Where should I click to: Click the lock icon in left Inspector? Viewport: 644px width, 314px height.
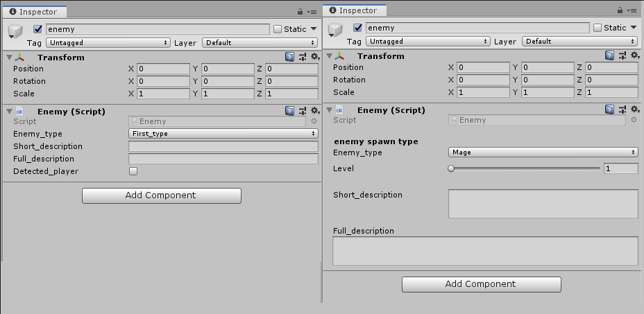[300, 12]
